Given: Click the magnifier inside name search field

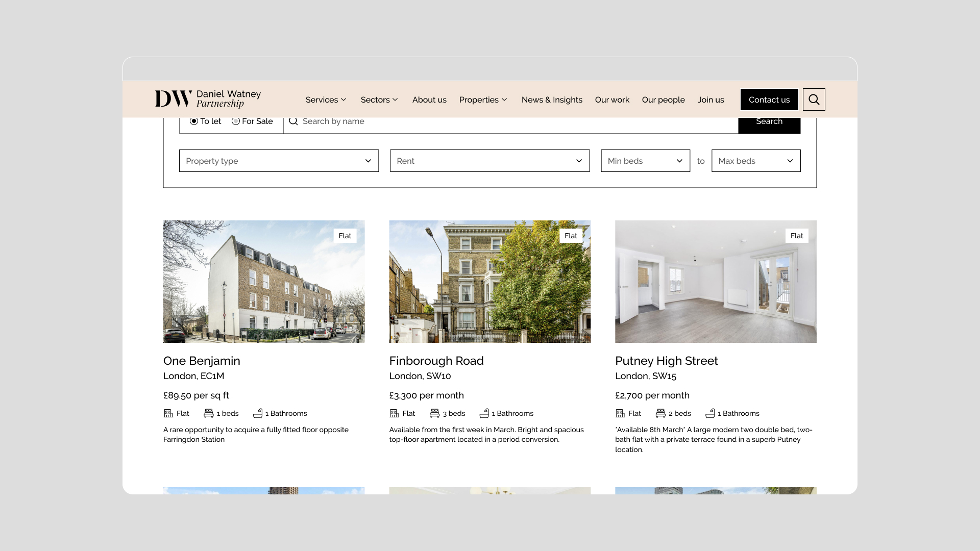Looking at the screenshot, I should [293, 121].
